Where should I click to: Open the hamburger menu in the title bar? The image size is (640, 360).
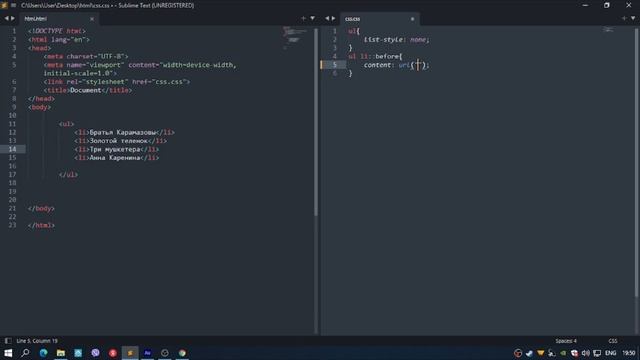pyautogui.click(x=13, y=5)
